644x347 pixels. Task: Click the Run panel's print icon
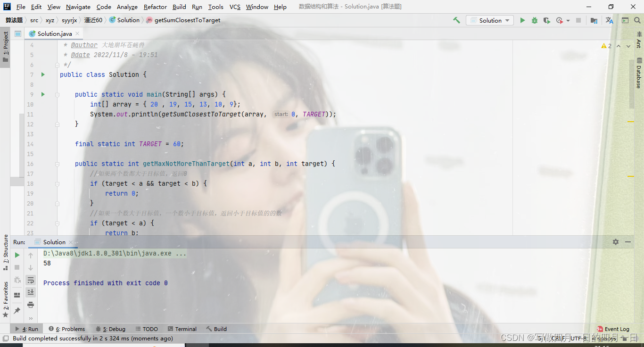tap(31, 305)
